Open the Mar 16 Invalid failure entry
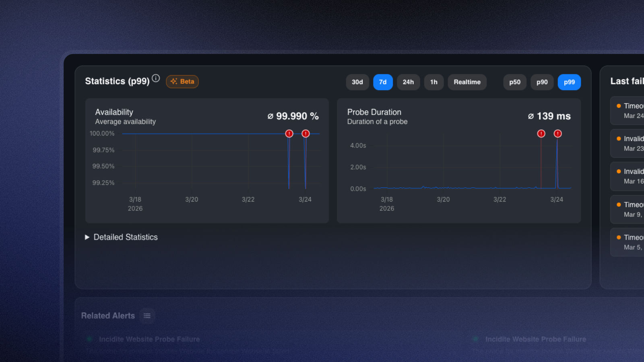 click(x=627, y=177)
